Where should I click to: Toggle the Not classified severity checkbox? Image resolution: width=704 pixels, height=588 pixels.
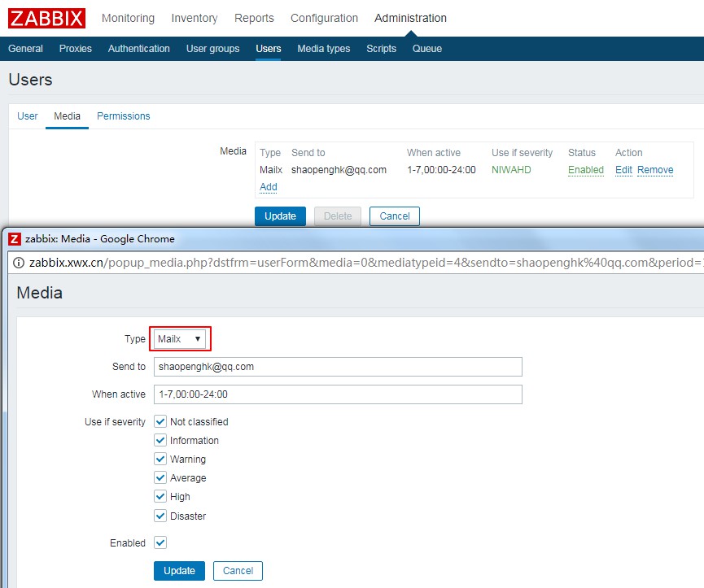click(x=160, y=421)
